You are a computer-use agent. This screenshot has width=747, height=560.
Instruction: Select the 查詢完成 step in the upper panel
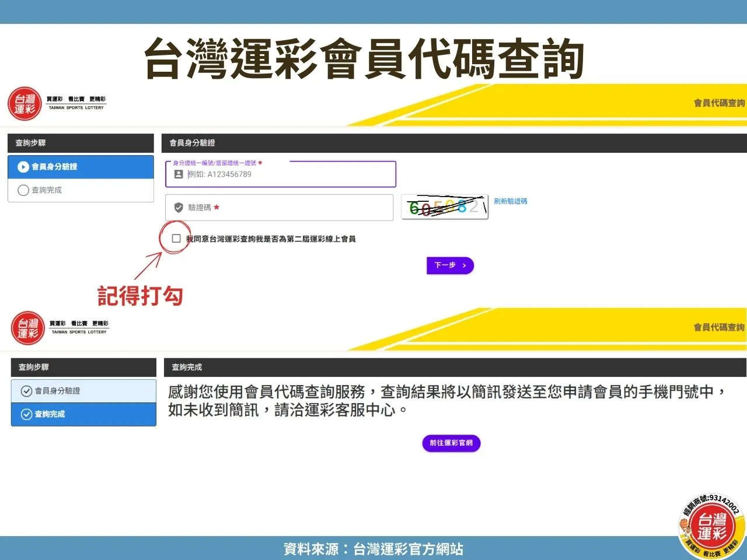tap(81, 190)
